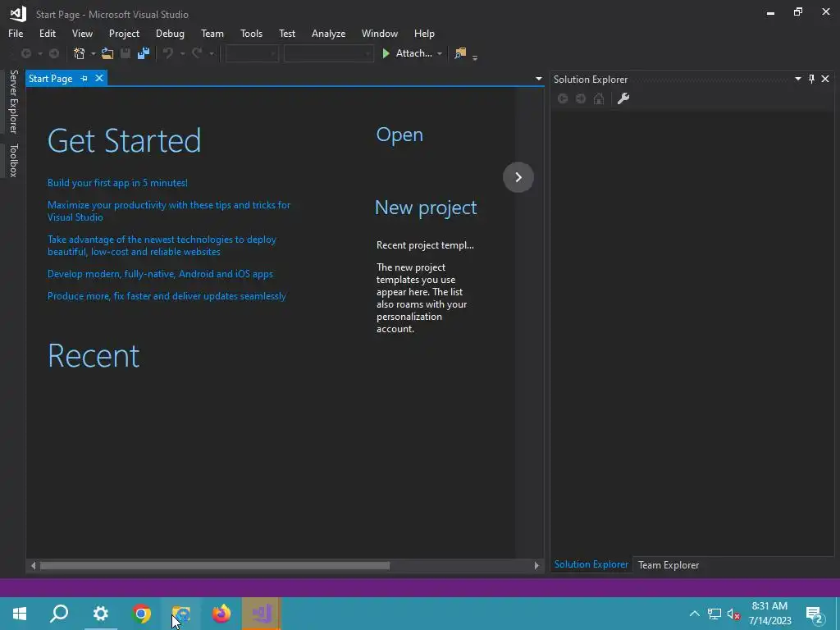The image size is (840, 630).
Task: Open 'Build your first app in 5 minutes!' link
Action: pyautogui.click(x=117, y=183)
